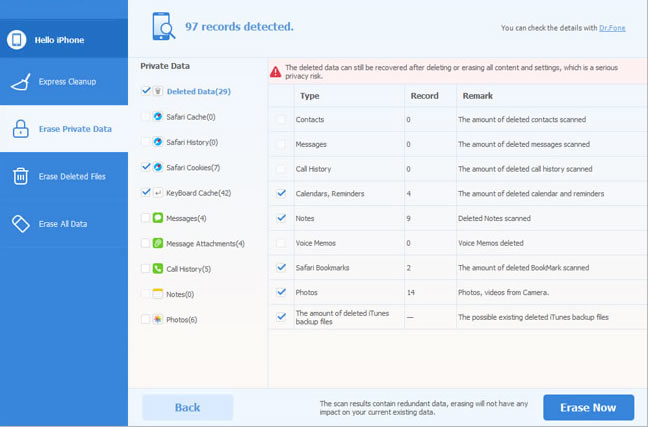648x427 pixels.
Task: Uncheck the Calendars, Reminders row checkbox
Action: coord(281,193)
